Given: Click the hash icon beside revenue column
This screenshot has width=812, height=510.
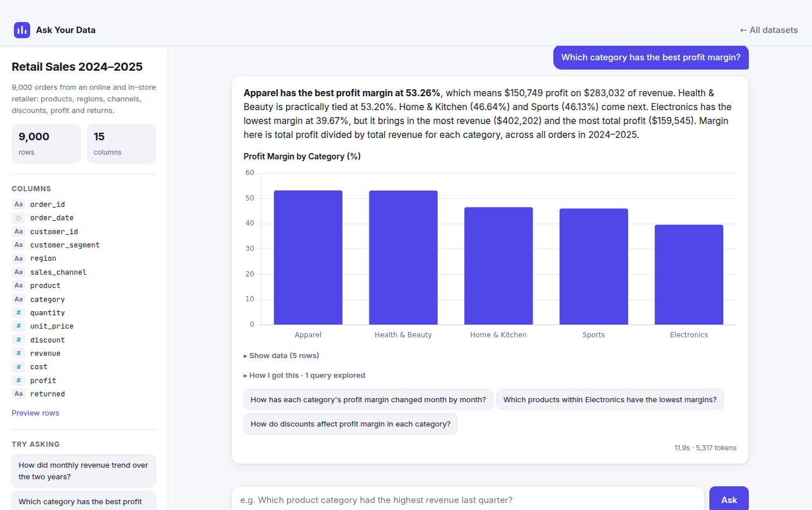Looking at the screenshot, I should click(19, 353).
